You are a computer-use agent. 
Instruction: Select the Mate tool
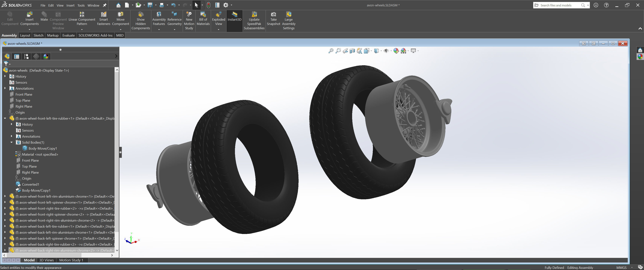point(44,16)
